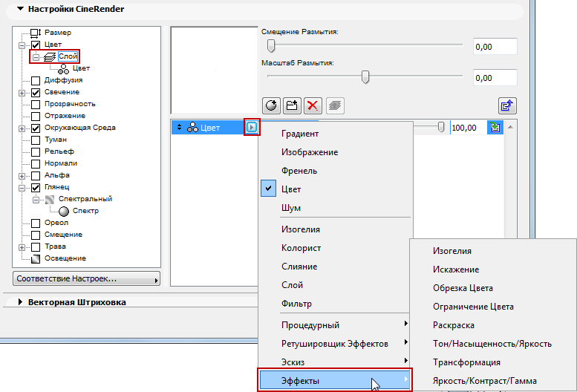Screen dimensions: 577x392
Task: Enable the Трава checkbox
Action: point(36,247)
